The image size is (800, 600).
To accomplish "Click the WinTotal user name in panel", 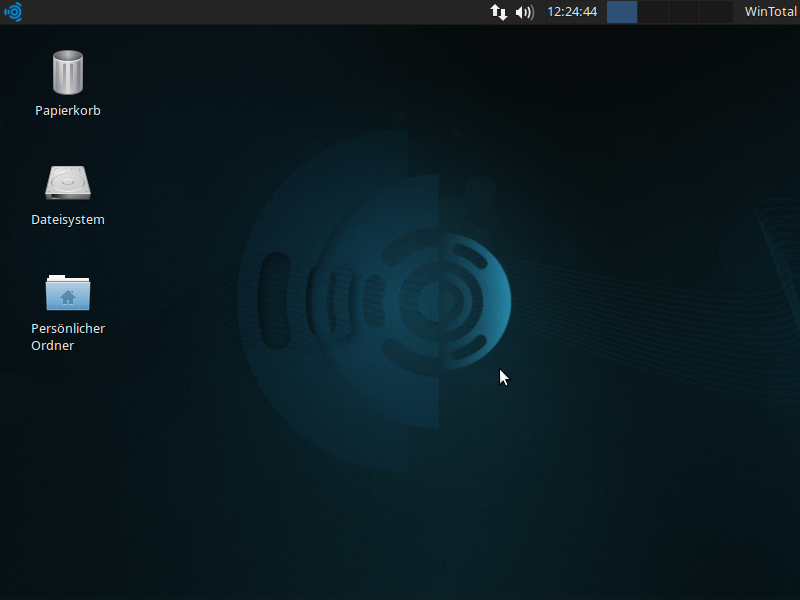I will [x=770, y=12].
